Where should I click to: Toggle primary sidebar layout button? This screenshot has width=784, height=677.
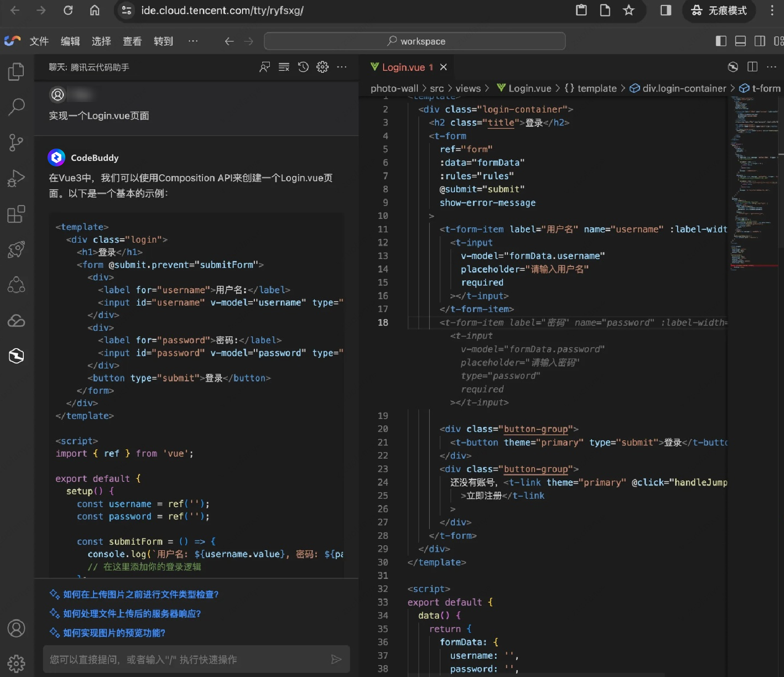(721, 41)
